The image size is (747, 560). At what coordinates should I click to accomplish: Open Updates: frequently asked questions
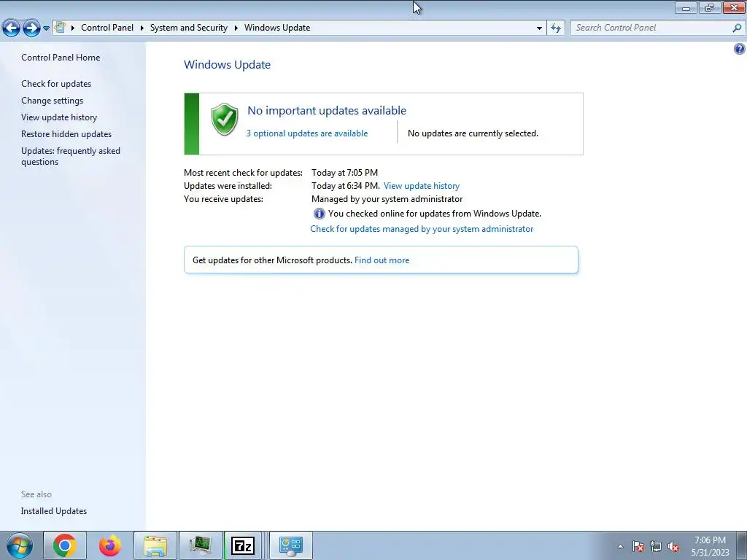pyautogui.click(x=71, y=156)
